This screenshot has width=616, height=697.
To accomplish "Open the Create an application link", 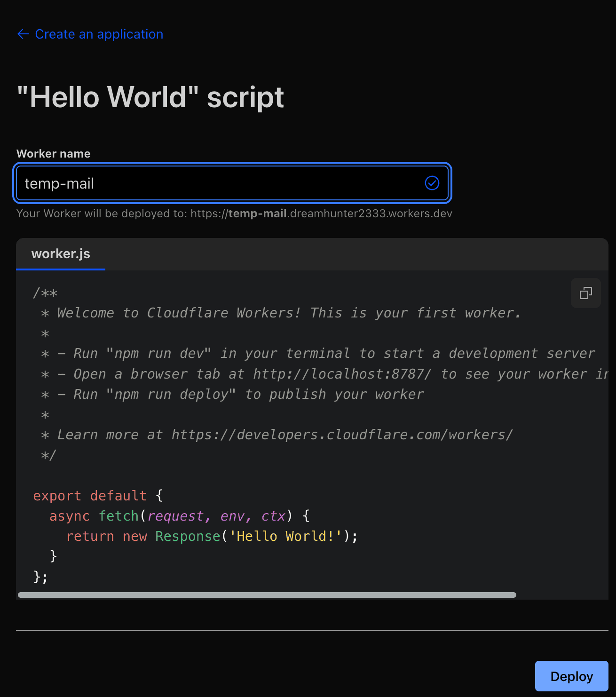I will pyautogui.click(x=99, y=34).
